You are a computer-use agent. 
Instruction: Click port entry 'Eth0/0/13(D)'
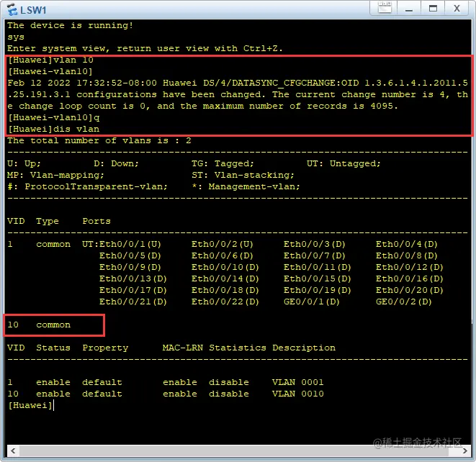coord(133,278)
